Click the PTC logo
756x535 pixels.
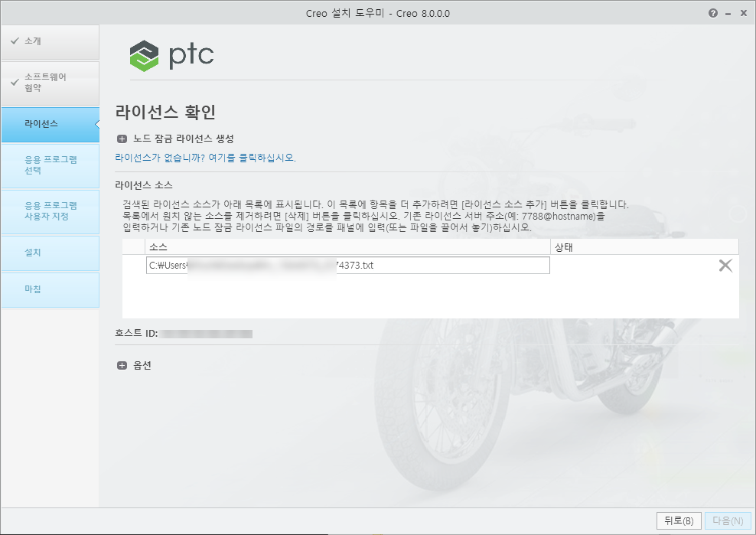(171, 56)
